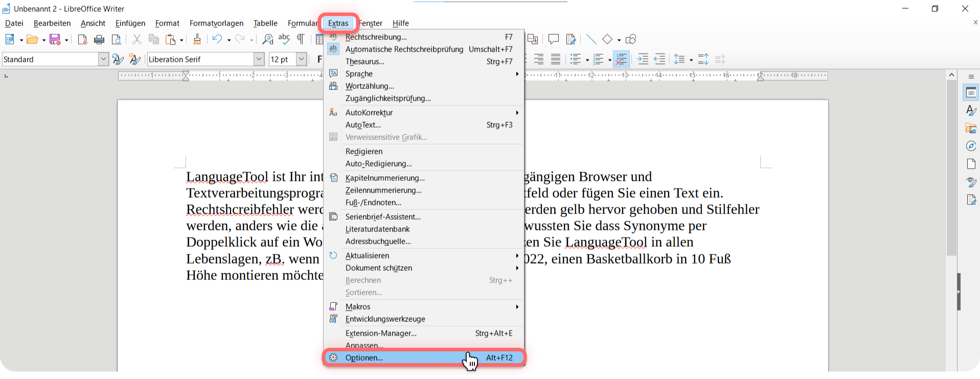980x379 pixels.
Task: Click the New document icon
Action: tap(10, 39)
